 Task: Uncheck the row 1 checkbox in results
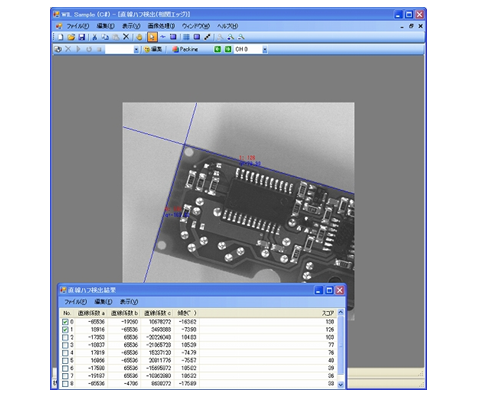click(x=65, y=330)
